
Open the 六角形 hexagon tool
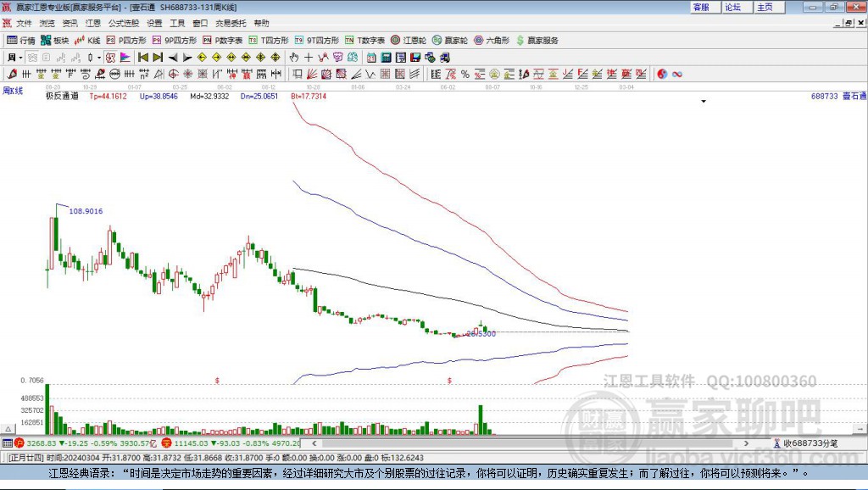(492, 41)
